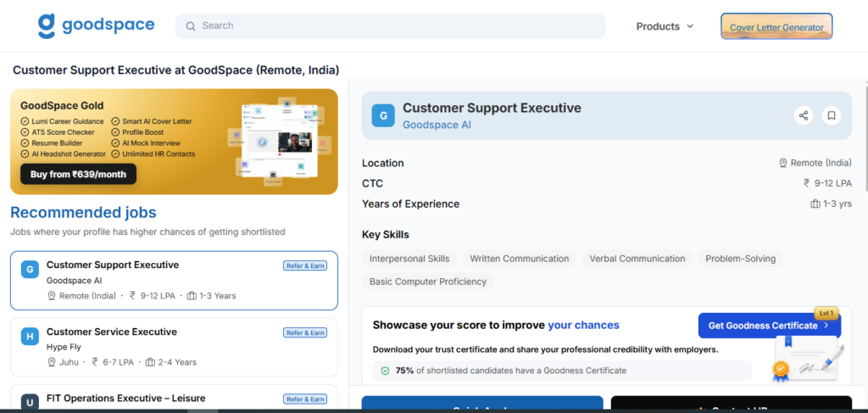
Task: Click the Recommended jobs heading
Action: [83, 213]
